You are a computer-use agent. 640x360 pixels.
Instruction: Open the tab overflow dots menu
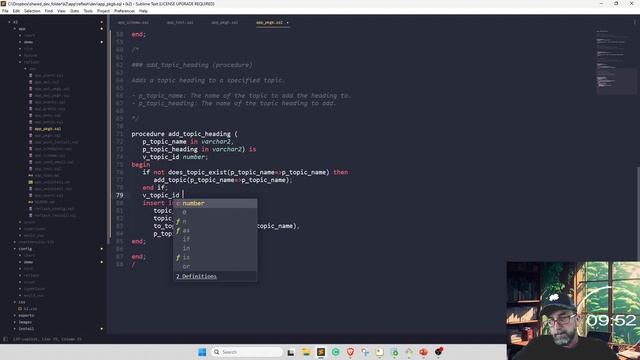(635, 23)
